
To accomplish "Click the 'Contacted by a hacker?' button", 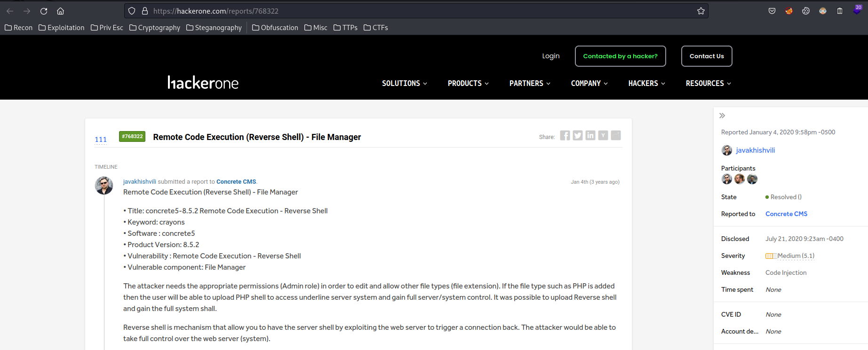I will click(x=621, y=56).
